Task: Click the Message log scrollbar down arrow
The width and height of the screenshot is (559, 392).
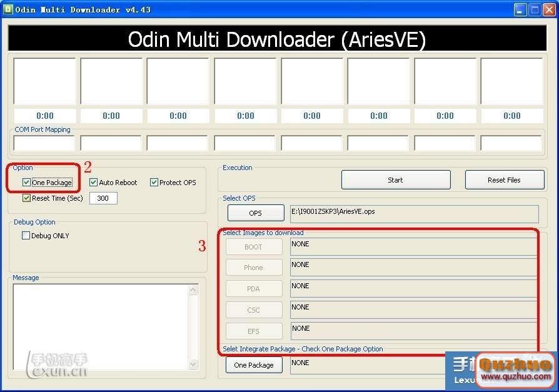Action: click(193, 364)
